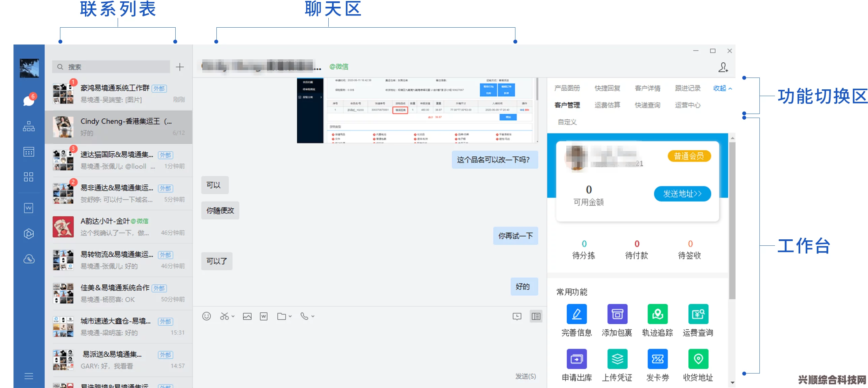868x388 pixels.
Task: Open the 自定义 tab
Action: coord(567,122)
